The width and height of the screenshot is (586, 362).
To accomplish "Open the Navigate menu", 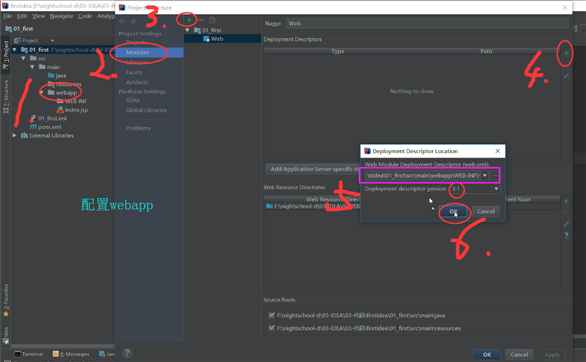I will tap(61, 16).
